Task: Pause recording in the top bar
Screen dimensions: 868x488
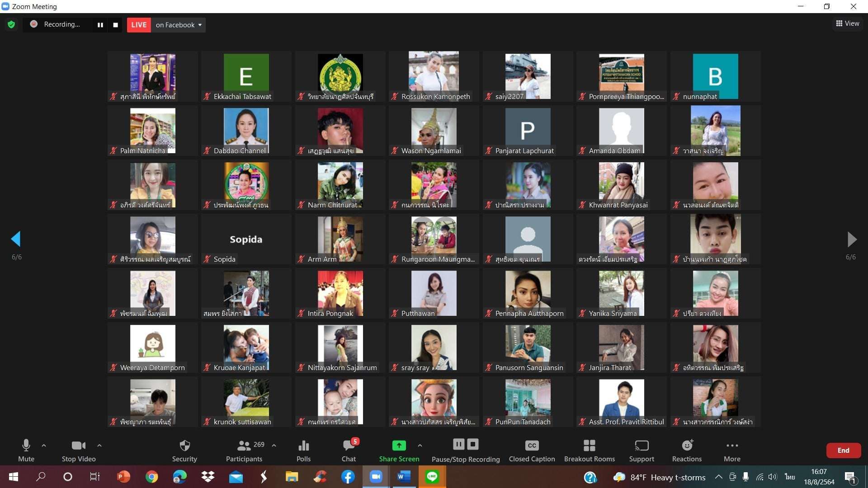Action: 100,25
